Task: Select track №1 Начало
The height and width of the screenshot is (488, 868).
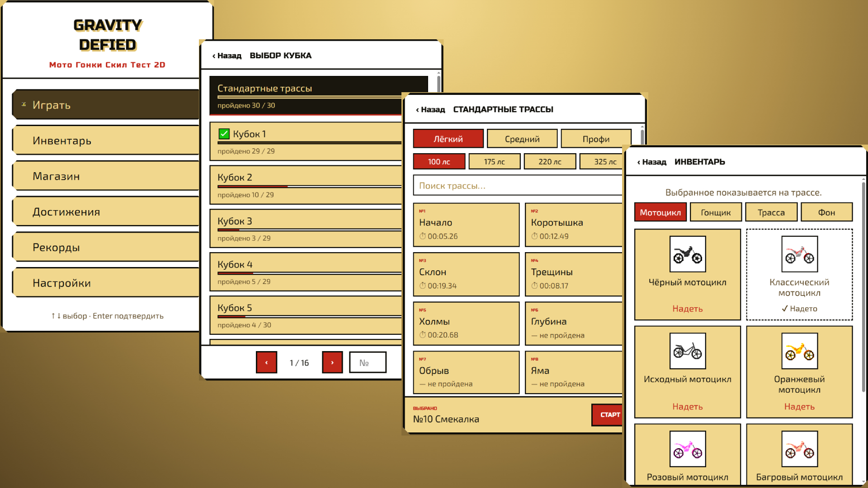Action: tap(467, 225)
